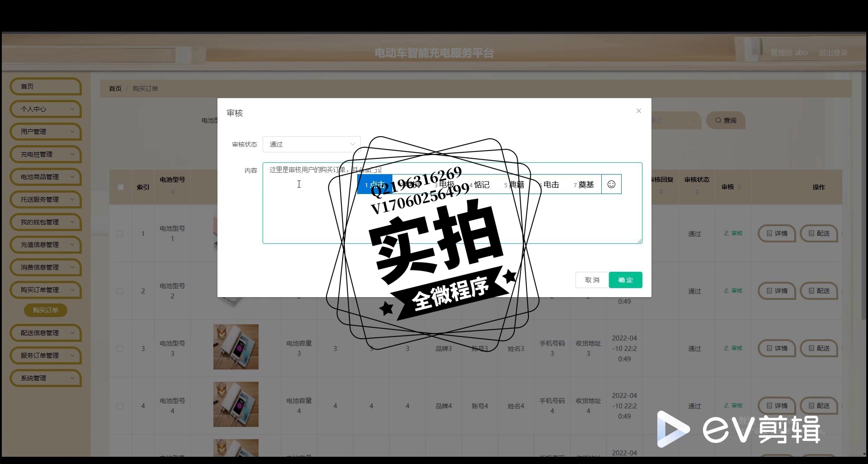Expand the 电池商品管理 sidebar menu
Image resolution: width=868 pixels, height=464 pixels.
(x=45, y=177)
